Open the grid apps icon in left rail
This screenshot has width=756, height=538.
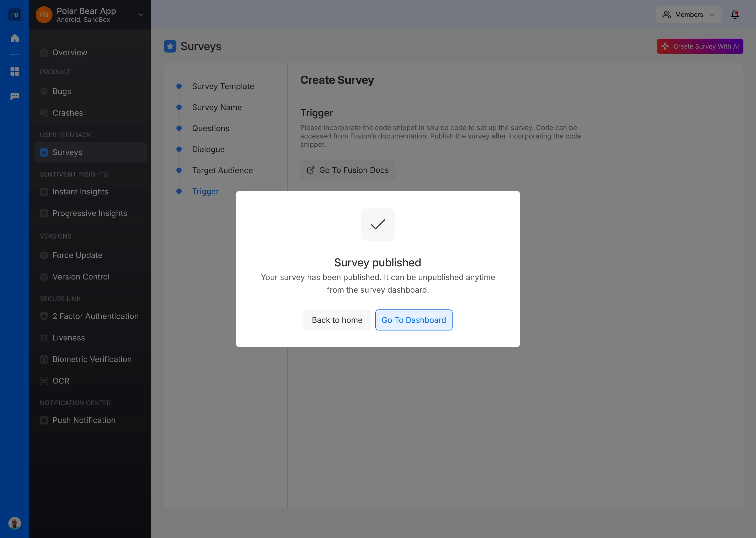point(14,71)
